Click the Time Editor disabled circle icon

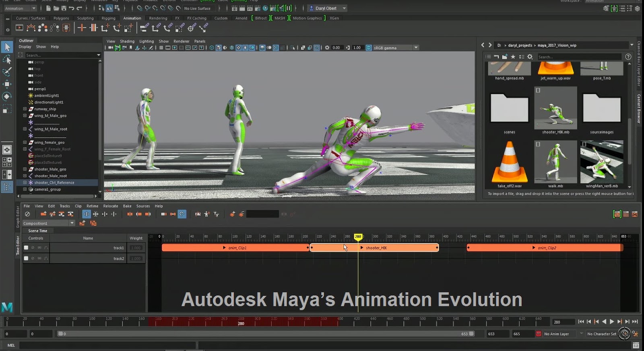27,214
